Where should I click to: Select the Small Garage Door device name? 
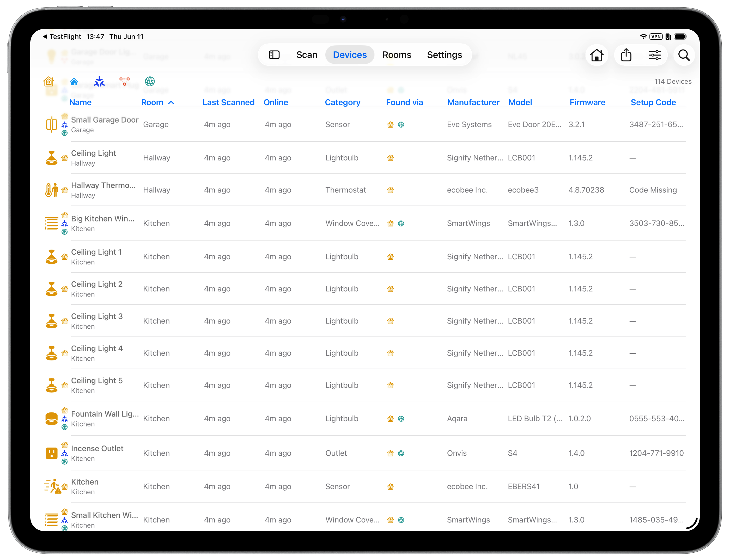tap(105, 120)
